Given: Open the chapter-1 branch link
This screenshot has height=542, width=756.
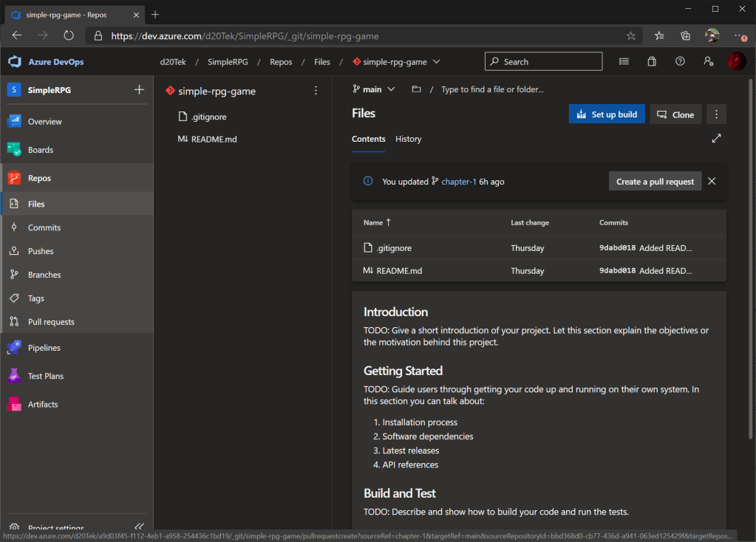Looking at the screenshot, I should [458, 182].
